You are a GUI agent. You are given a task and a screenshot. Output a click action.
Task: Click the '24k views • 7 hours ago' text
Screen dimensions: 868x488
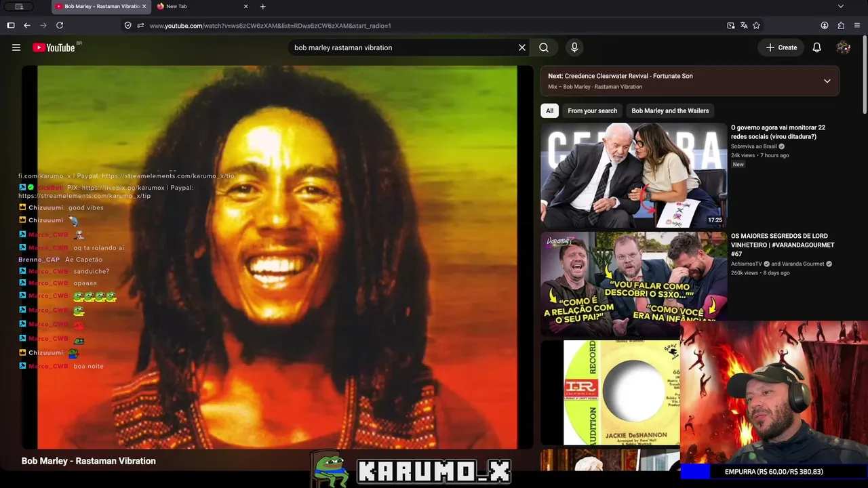click(x=760, y=155)
